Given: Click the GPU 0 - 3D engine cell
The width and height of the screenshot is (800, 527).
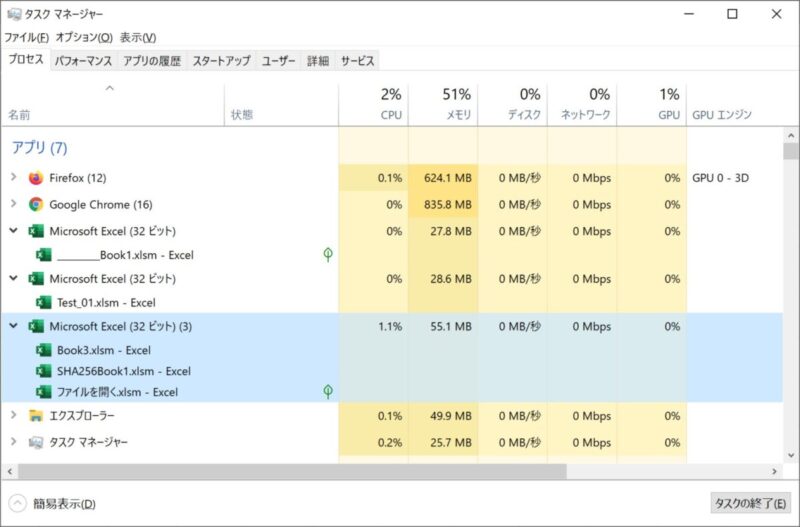Looking at the screenshot, I should [x=720, y=178].
